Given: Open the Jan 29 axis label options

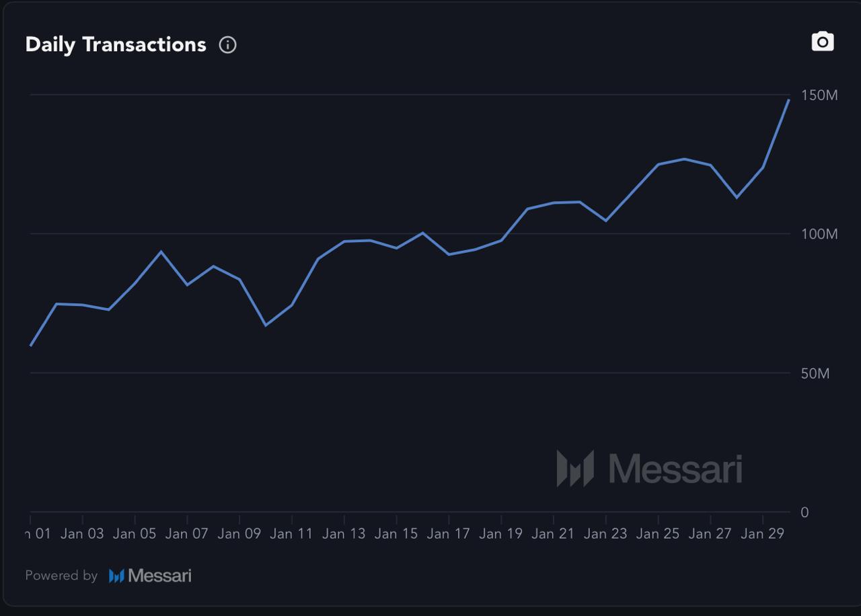Looking at the screenshot, I should click(x=761, y=533).
